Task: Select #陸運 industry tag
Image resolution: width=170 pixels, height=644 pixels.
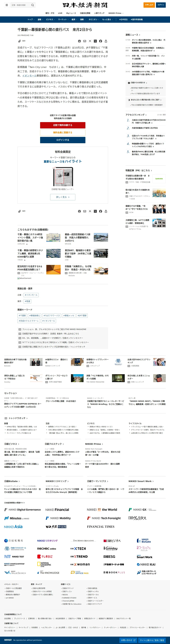Action: (28, 301)
